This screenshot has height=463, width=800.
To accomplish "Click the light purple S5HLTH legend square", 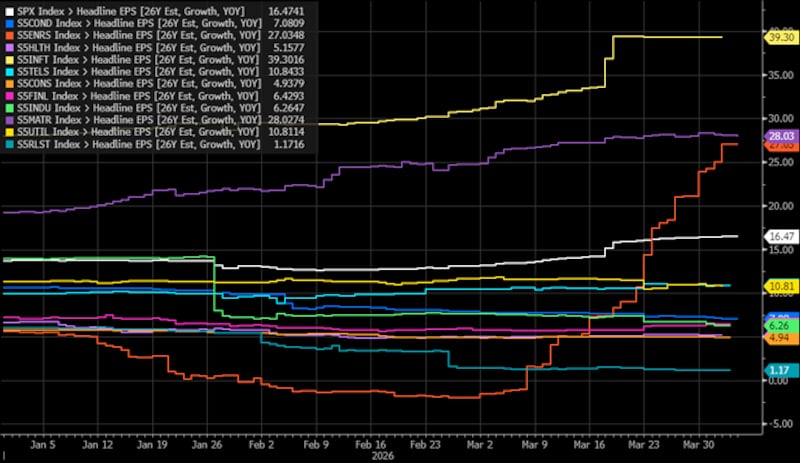I will (x=8, y=47).
